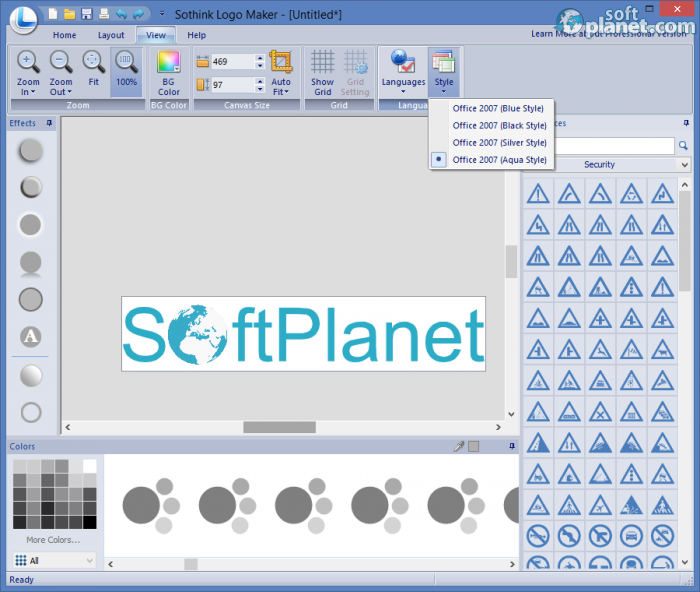Pin the Effects panel
The height and width of the screenshot is (592, 700).
click(x=49, y=123)
